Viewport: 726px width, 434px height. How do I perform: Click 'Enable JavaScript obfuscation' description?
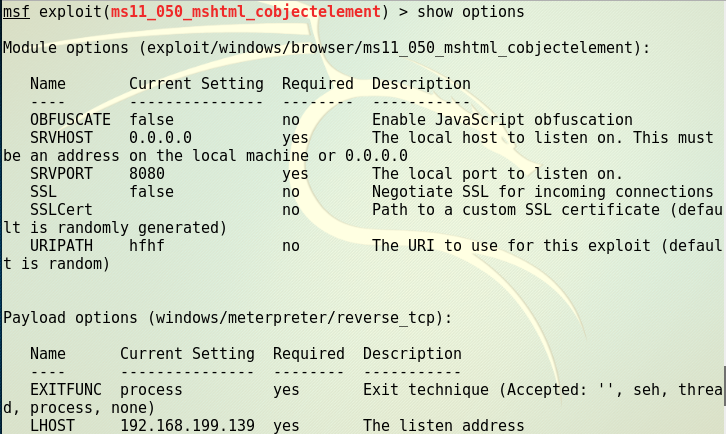pyautogui.click(x=502, y=120)
